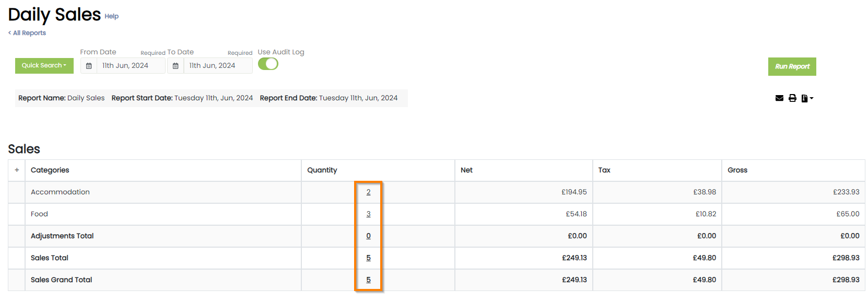The height and width of the screenshot is (302, 868).
Task: Click the export file icon
Action: pyautogui.click(x=805, y=98)
